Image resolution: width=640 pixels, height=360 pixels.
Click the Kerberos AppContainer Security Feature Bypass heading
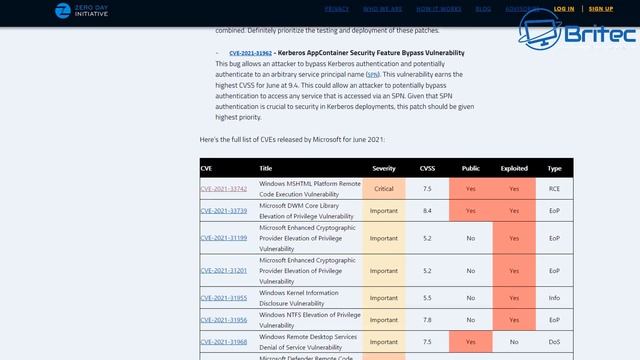click(371, 53)
